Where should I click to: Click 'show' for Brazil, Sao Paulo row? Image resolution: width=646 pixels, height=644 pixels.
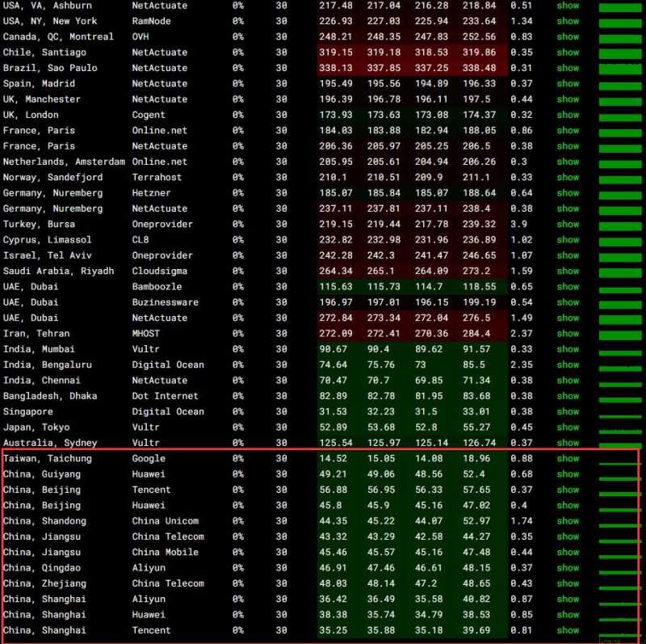[x=568, y=68]
